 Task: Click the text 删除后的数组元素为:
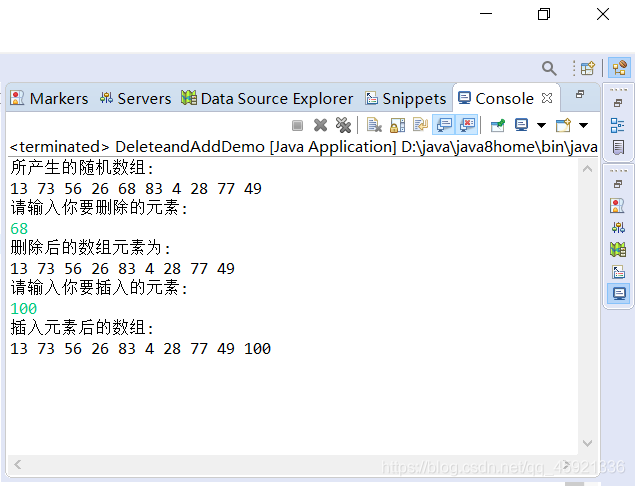pyautogui.click(x=91, y=247)
